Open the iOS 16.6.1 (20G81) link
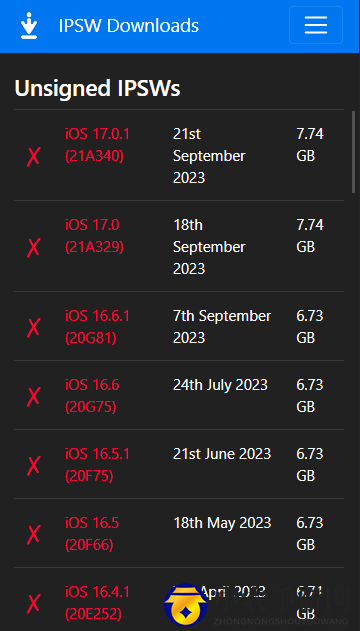360x631 pixels. coord(97,327)
